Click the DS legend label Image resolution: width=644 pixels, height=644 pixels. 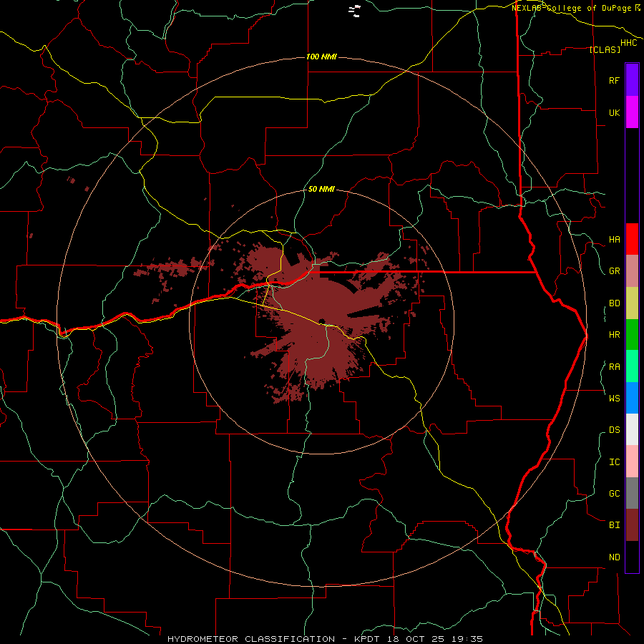[x=614, y=430]
